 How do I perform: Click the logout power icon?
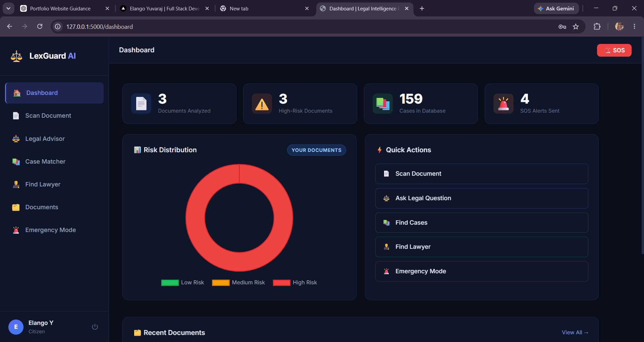[x=95, y=327]
